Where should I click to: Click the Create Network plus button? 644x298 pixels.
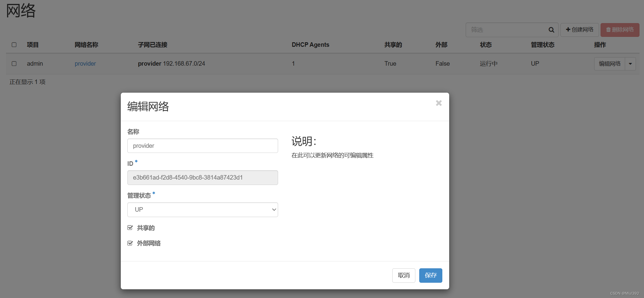tap(579, 30)
